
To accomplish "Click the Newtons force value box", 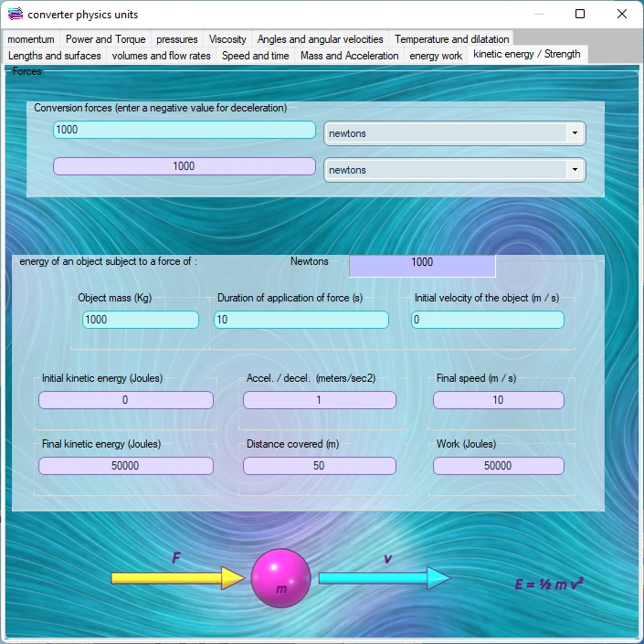I will 422,266.
